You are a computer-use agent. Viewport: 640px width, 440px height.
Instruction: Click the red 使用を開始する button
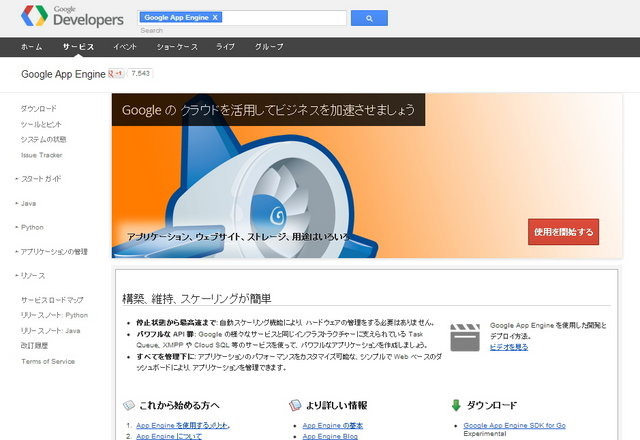pyautogui.click(x=563, y=232)
